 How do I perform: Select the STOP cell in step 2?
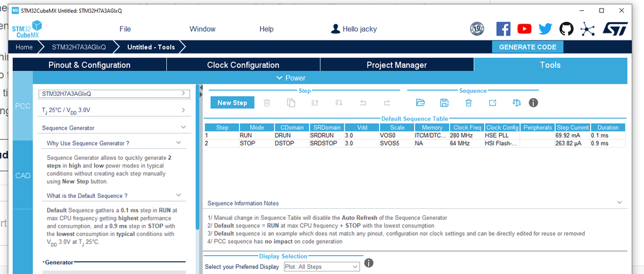257,143
